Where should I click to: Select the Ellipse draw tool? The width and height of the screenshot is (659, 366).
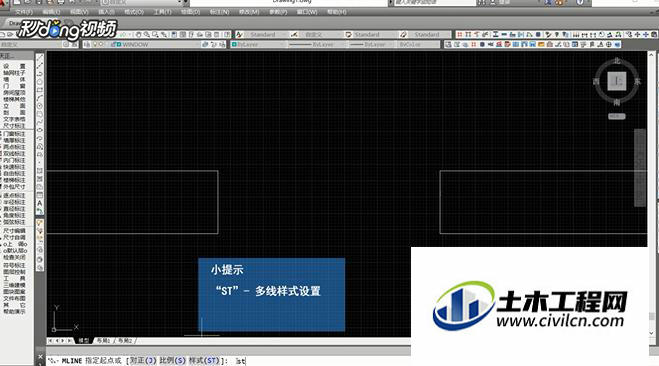40,130
